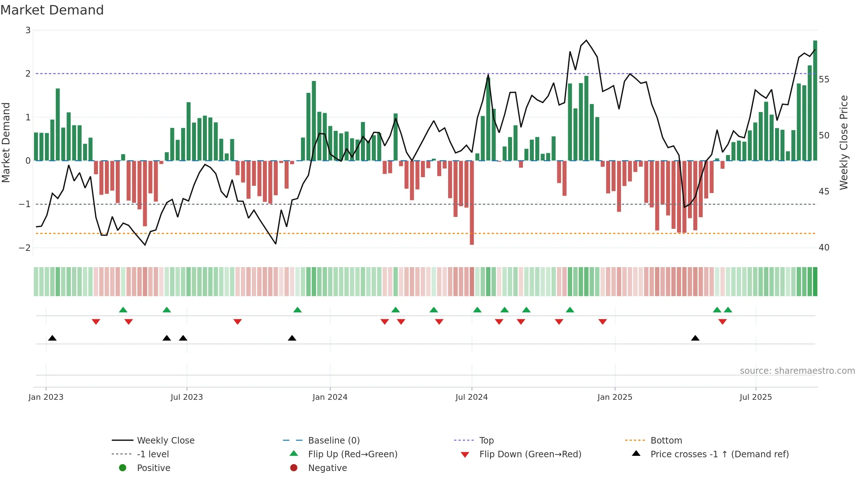Image resolution: width=868 pixels, height=488 pixels.
Task: Toggle the Top legend entry
Action: coord(474,440)
